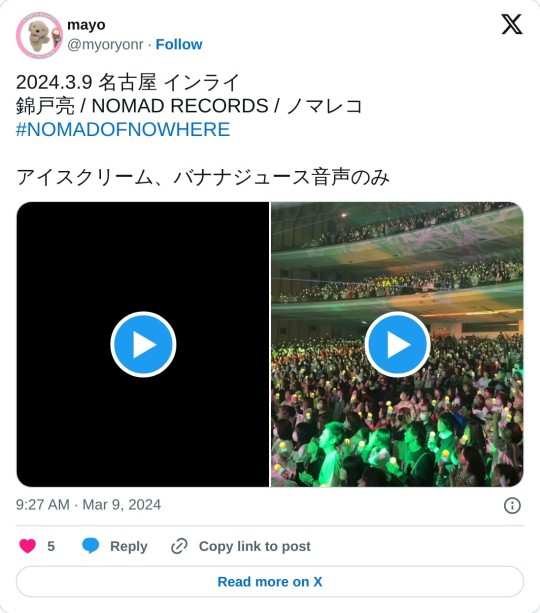Click the pink heart like icon
Screen dimensions: 540x613
pyautogui.click(x=27, y=546)
